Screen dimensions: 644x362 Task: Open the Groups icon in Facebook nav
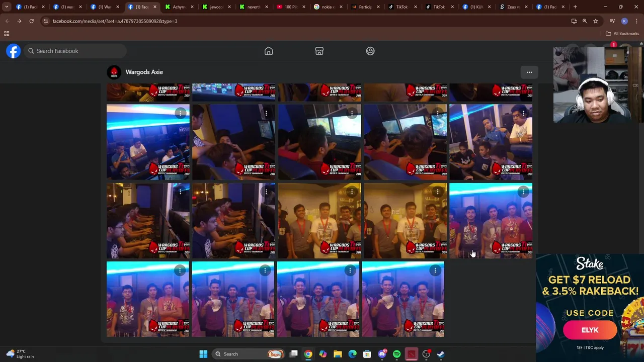point(370,51)
